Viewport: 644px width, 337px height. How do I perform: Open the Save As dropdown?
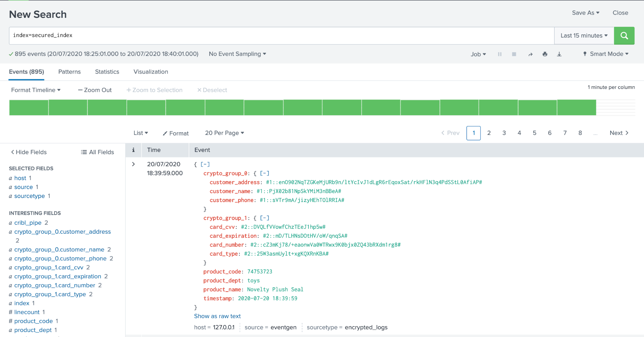585,13
